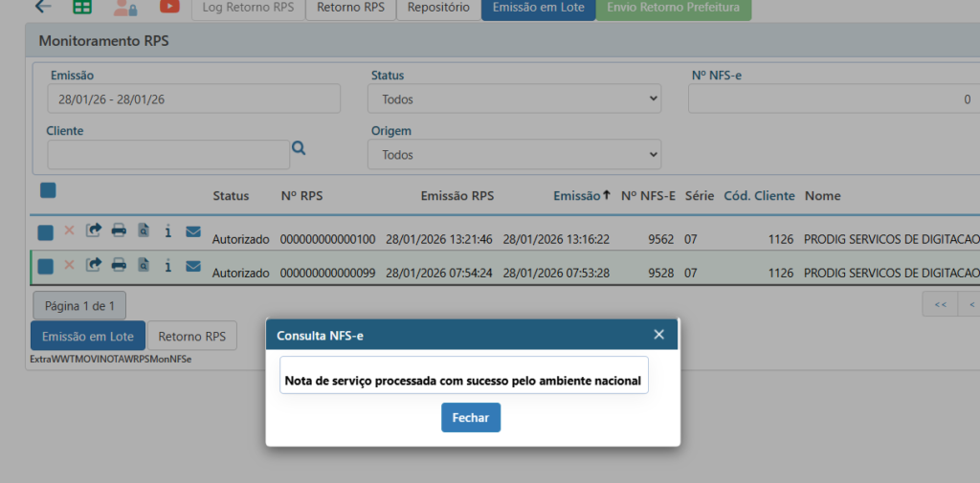Viewport: 980px width, 483px height.
Task: Click the back arrow icon
Action: click(43, 7)
